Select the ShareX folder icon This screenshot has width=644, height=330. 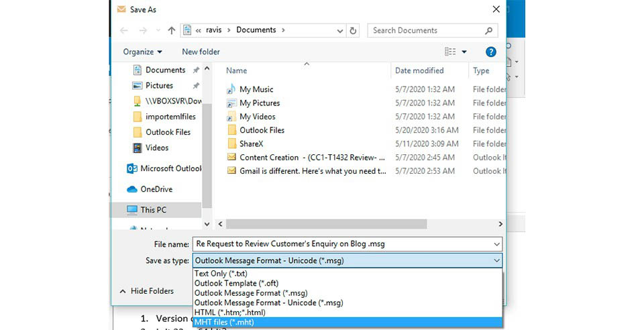tap(231, 144)
